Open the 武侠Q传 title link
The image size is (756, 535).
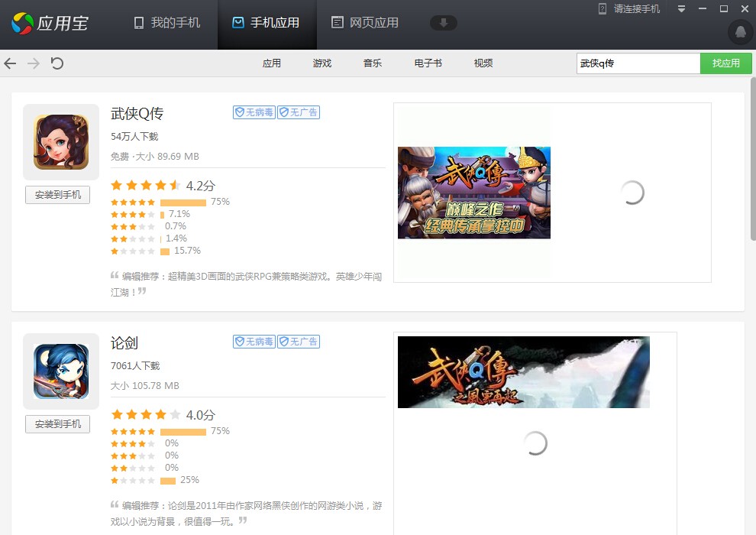click(x=137, y=114)
